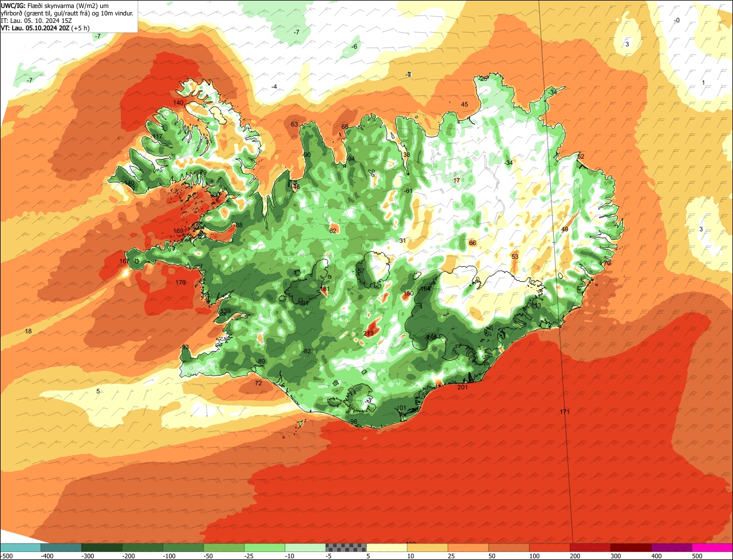Click dark red swatch between 200 and 300
This screenshot has height=560, width=733.
click(x=590, y=547)
